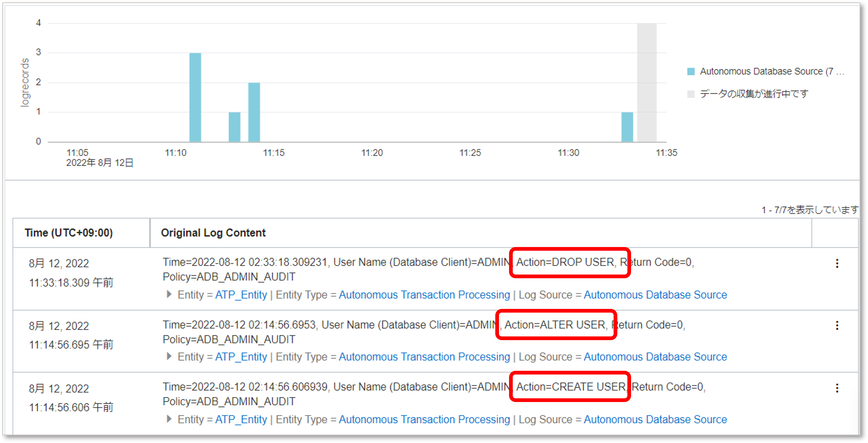Open the kebab menu for DROP USER row
The image size is (868, 443).
(x=837, y=263)
